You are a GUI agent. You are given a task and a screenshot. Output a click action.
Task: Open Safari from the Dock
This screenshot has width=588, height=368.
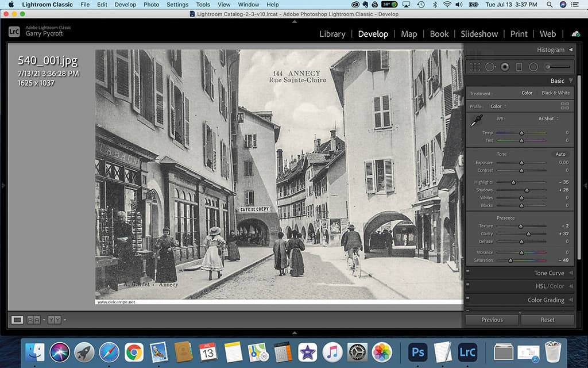(109, 352)
